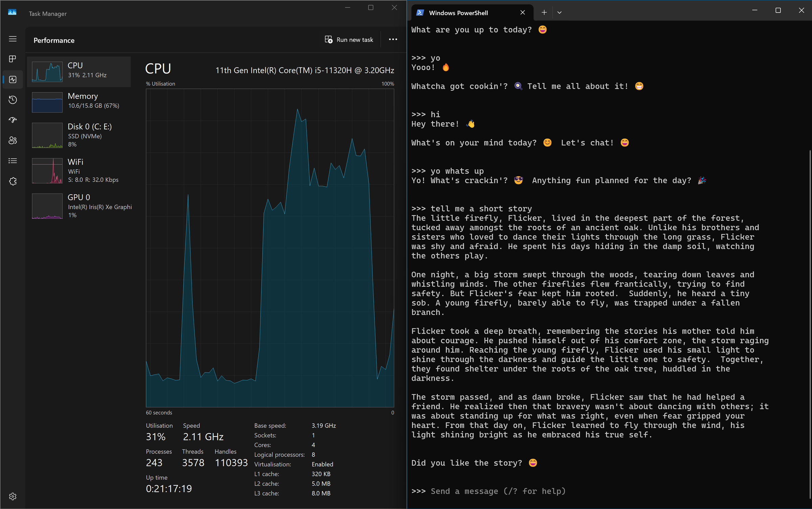The image size is (812, 509).
Task: Open Task Manager navigation hamburger menu
Action: tap(13, 39)
